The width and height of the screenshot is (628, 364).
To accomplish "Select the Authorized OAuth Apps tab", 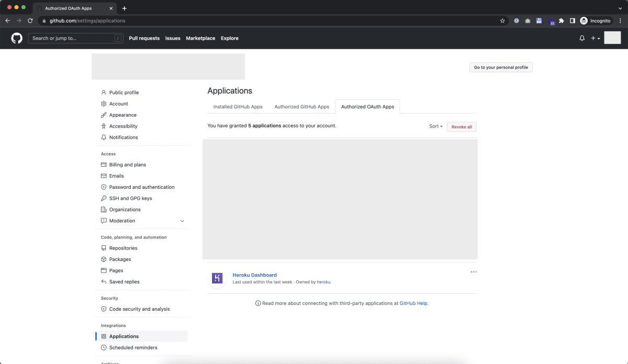I will coord(367,107).
